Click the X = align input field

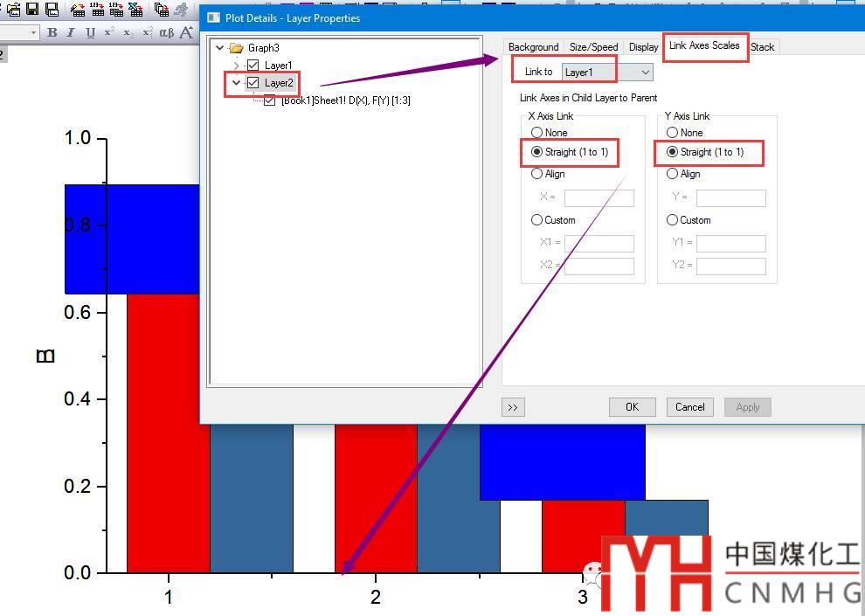point(599,198)
